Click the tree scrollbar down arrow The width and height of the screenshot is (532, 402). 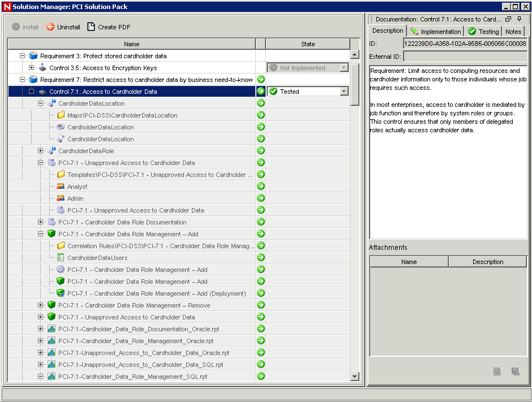[355, 377]
